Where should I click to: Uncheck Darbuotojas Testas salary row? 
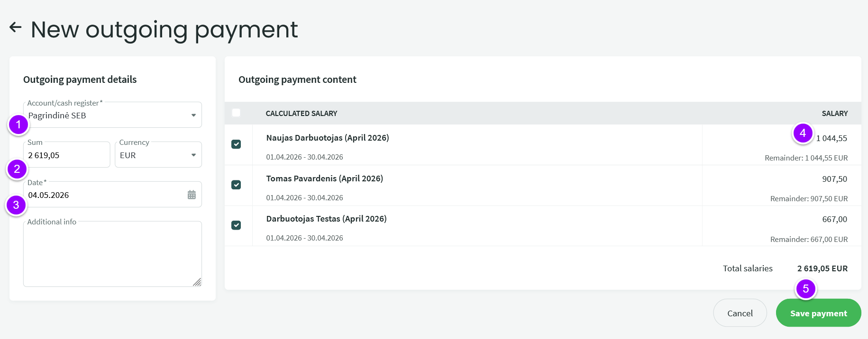coord(236,225)
